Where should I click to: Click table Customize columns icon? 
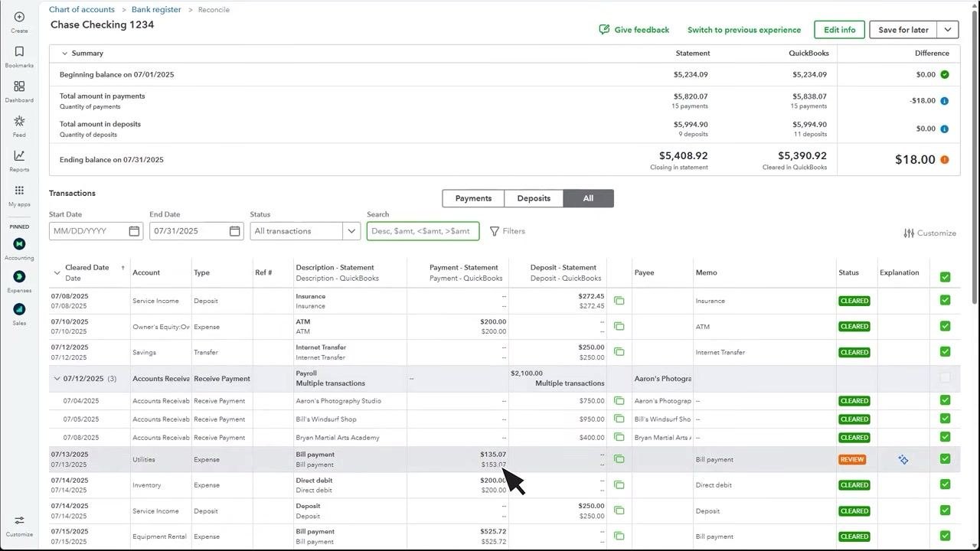(x=909, y=233)
